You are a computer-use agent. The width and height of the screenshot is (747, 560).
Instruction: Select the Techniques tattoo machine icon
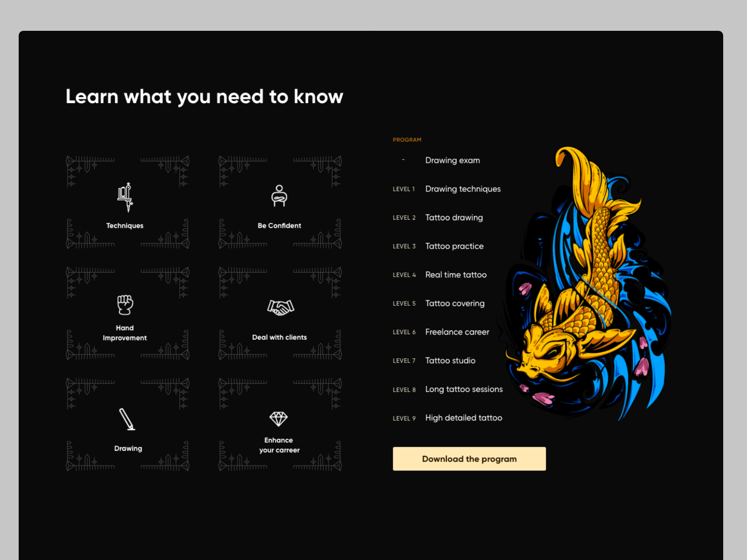tap(124, 198)
